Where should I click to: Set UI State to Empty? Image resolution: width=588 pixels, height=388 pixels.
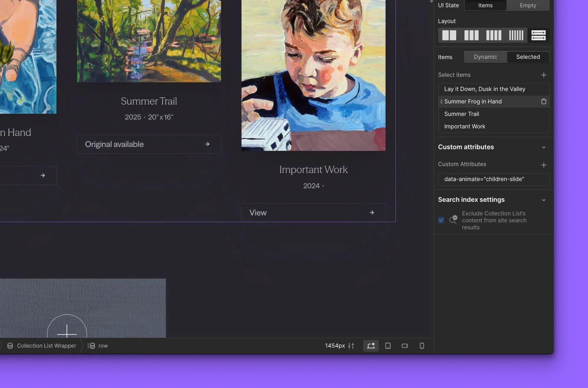(x=528, y=5)
